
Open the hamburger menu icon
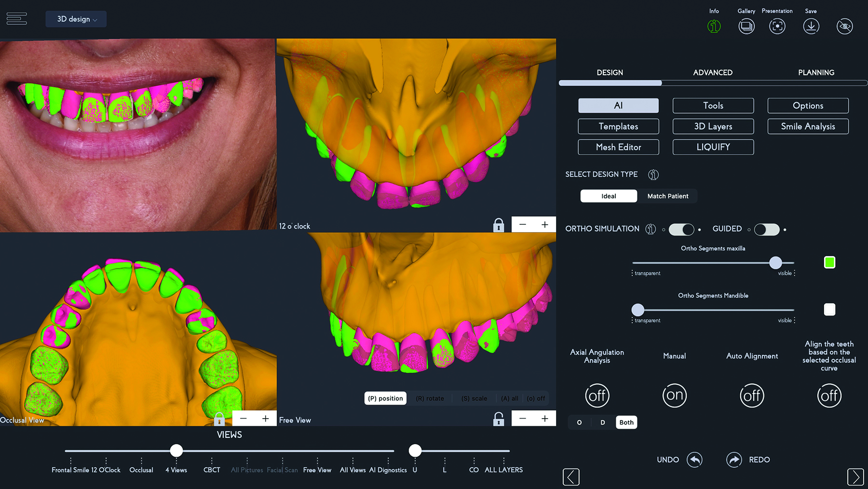coord(17,19)
